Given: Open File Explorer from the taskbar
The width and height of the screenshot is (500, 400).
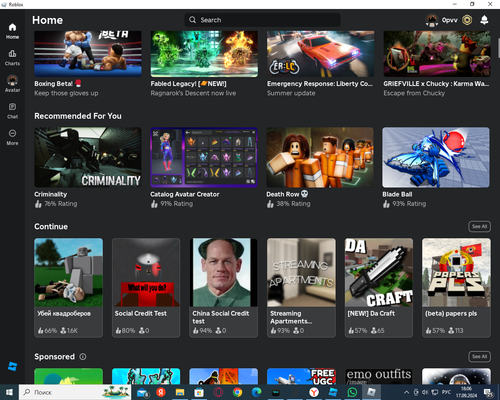Looking at the screenshot, I should 180,392.
